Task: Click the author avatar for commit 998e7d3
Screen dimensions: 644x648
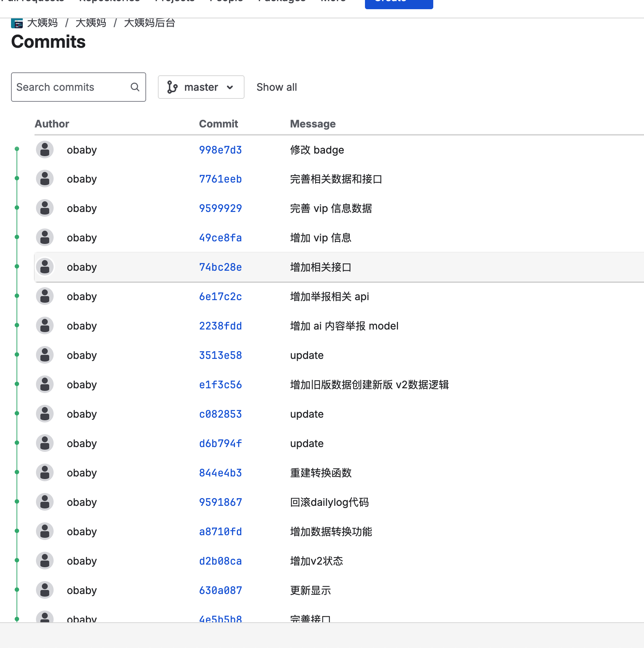Action: tap(45, 150)
